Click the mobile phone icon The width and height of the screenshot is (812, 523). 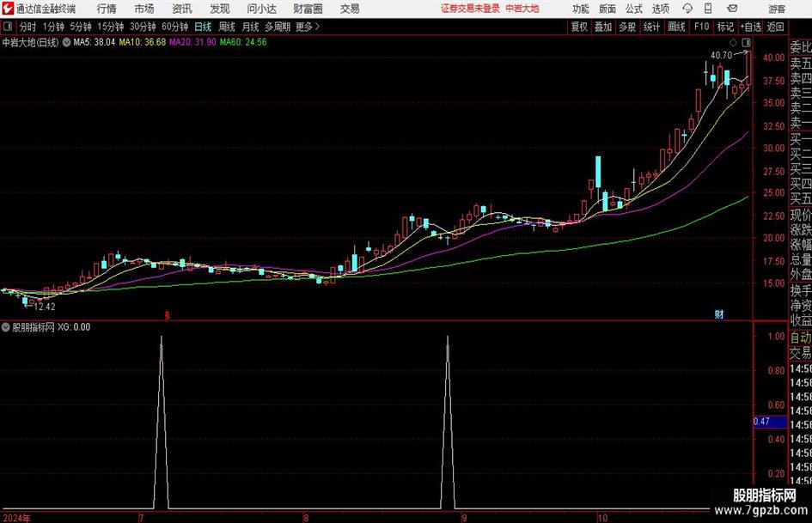tap(708, 9)
